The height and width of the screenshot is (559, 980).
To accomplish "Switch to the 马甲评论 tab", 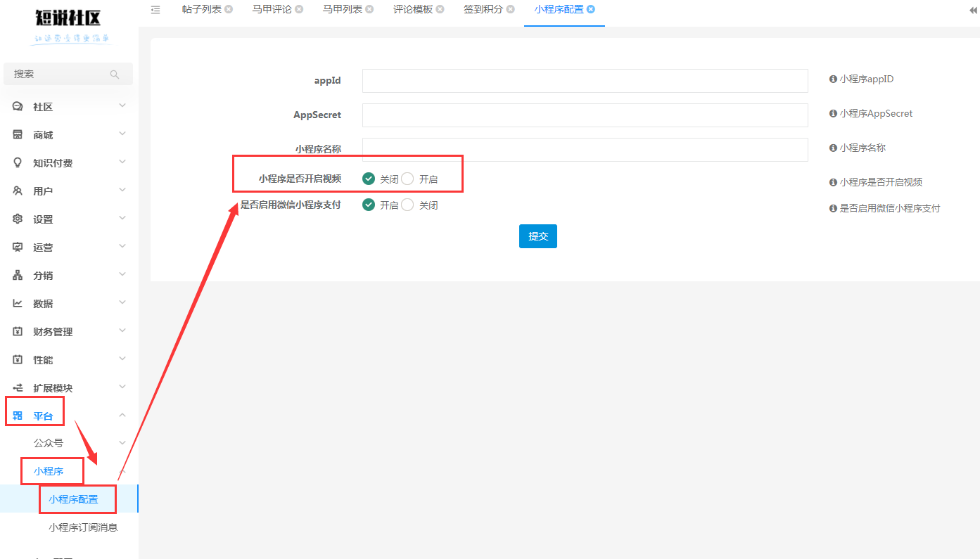I will pyautogui.click(x=272, y=9).
